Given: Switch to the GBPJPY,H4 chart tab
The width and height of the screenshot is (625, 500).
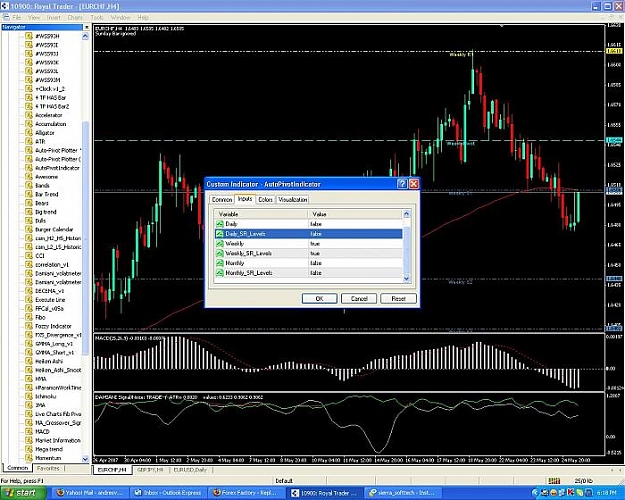Looking at the screenshot, I should pos(150,470).
